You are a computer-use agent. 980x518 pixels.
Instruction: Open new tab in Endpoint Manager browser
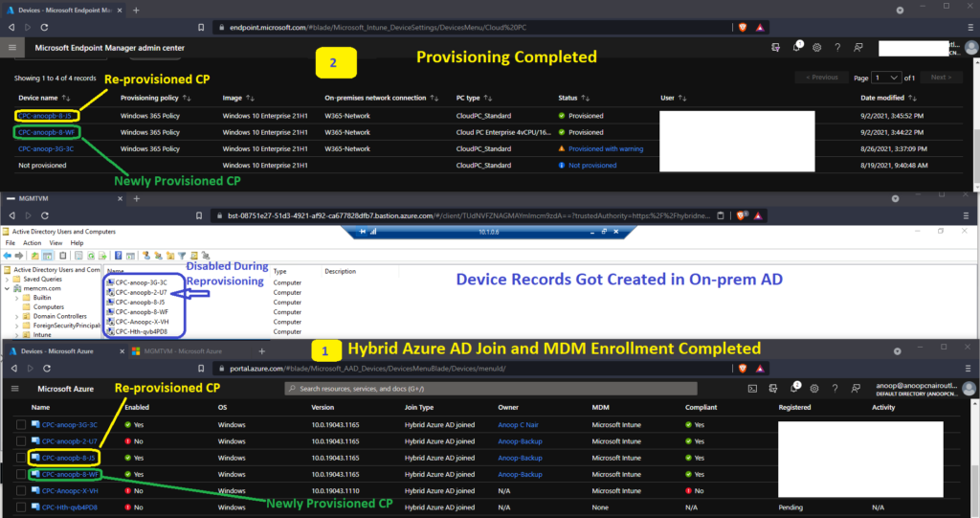[136, 10]
